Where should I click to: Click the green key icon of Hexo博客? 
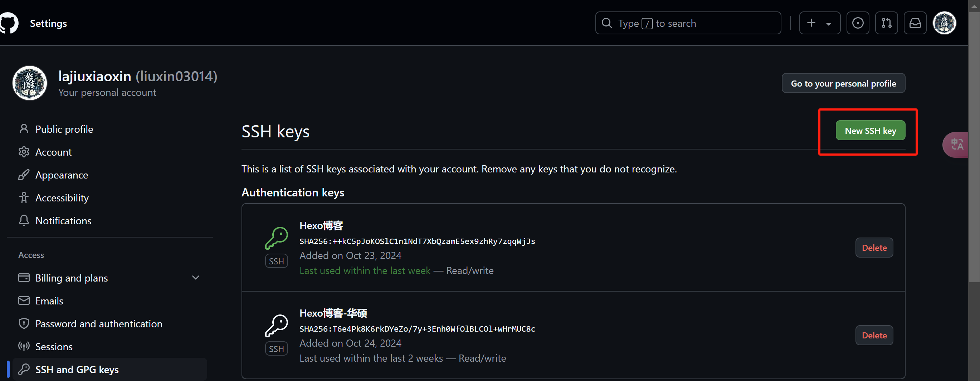coord(277,238)
